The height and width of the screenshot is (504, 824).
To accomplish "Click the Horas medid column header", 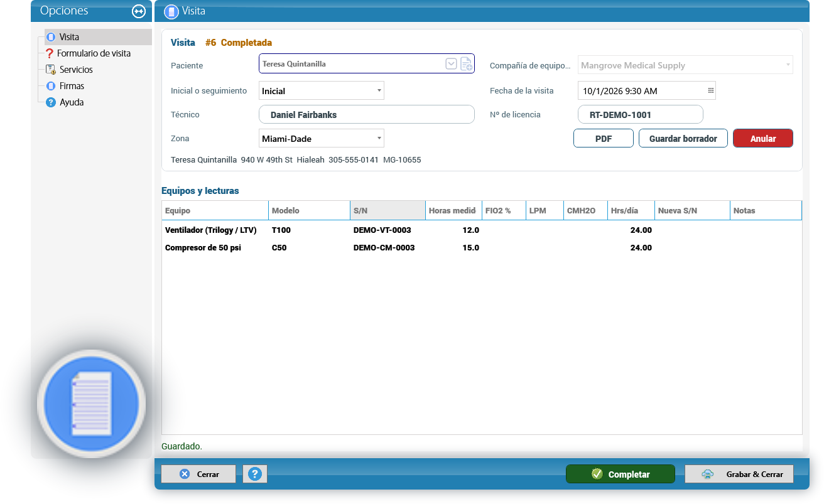I will pos(453,210).
